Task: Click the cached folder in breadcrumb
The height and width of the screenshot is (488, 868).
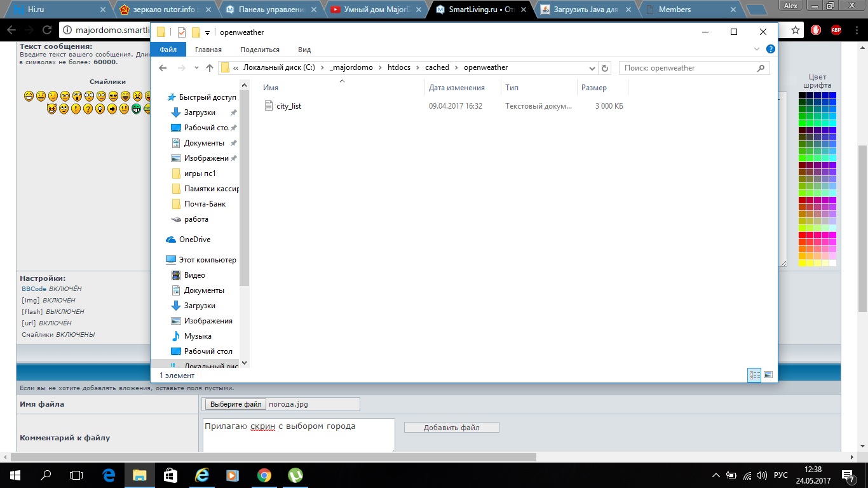Action: tap(437, 68)
